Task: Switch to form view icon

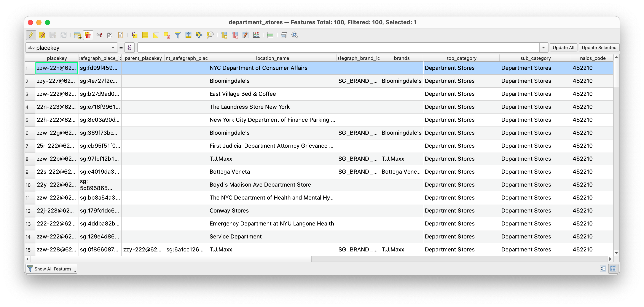Action: [x=603, y=269]
